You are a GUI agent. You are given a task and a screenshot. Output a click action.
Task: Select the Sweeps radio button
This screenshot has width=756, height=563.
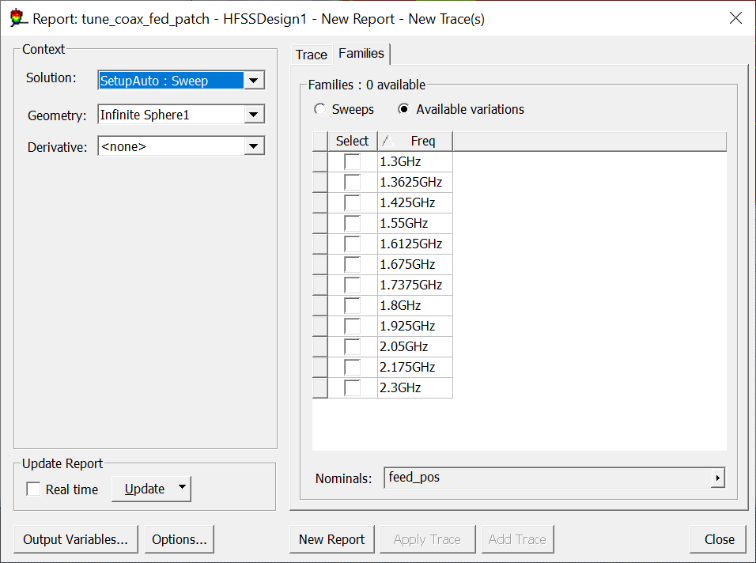tap(320, 109)
